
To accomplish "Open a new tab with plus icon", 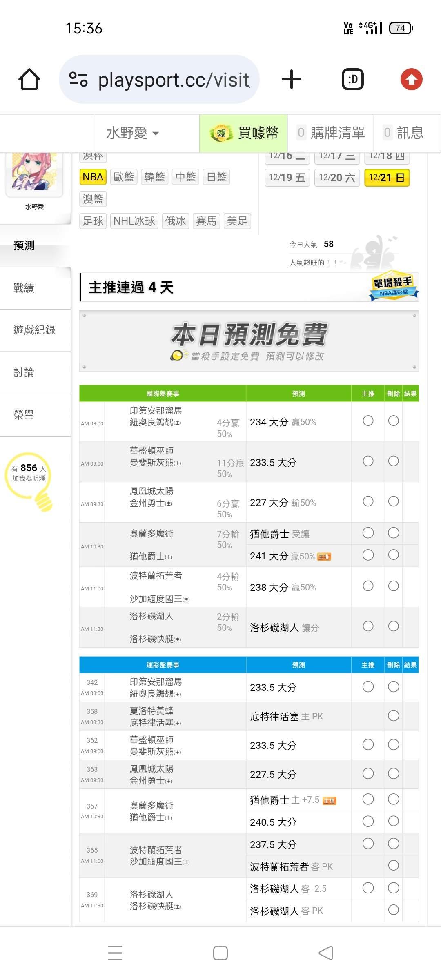I will pos(292,79).
